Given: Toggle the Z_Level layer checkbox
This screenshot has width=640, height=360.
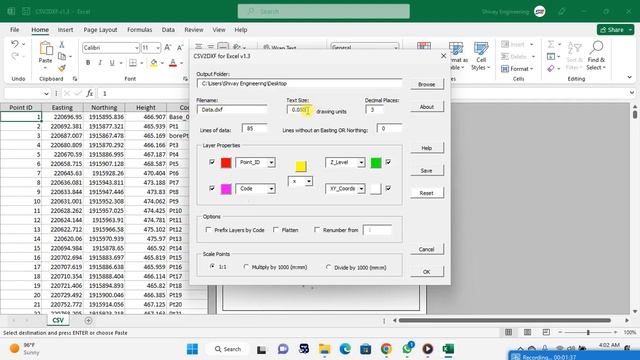Looking at the screenshot, I should (x=388, y=162).
